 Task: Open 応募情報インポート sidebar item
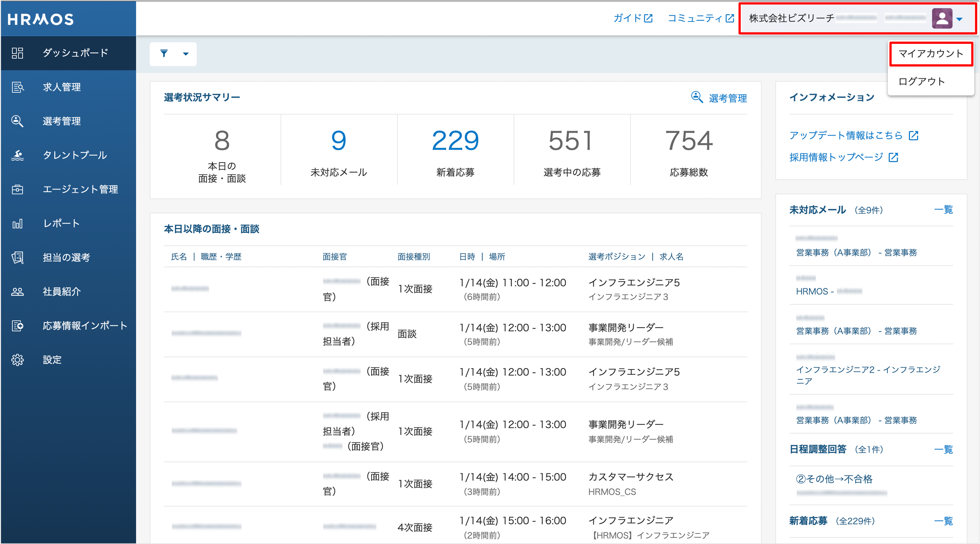click(x=68, y=326)
